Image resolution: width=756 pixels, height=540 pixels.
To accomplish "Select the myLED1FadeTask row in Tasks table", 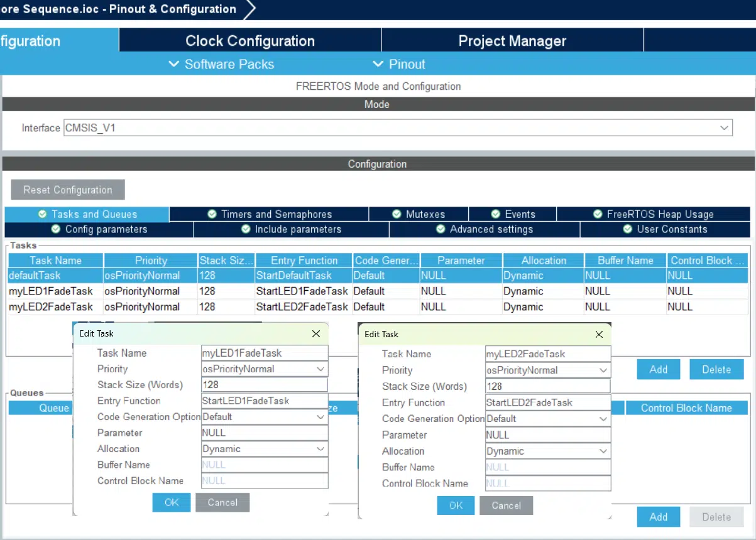I will coord(378,291).
